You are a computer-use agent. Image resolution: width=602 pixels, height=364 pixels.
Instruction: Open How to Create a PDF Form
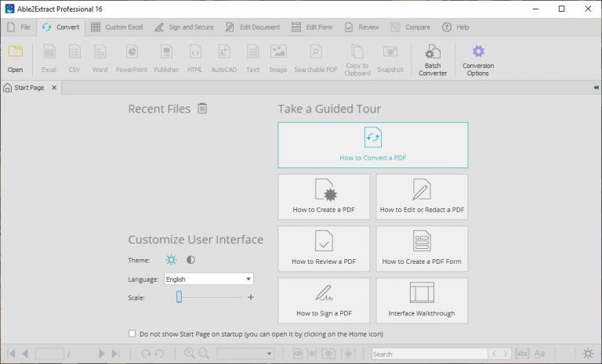coord(422,249)
